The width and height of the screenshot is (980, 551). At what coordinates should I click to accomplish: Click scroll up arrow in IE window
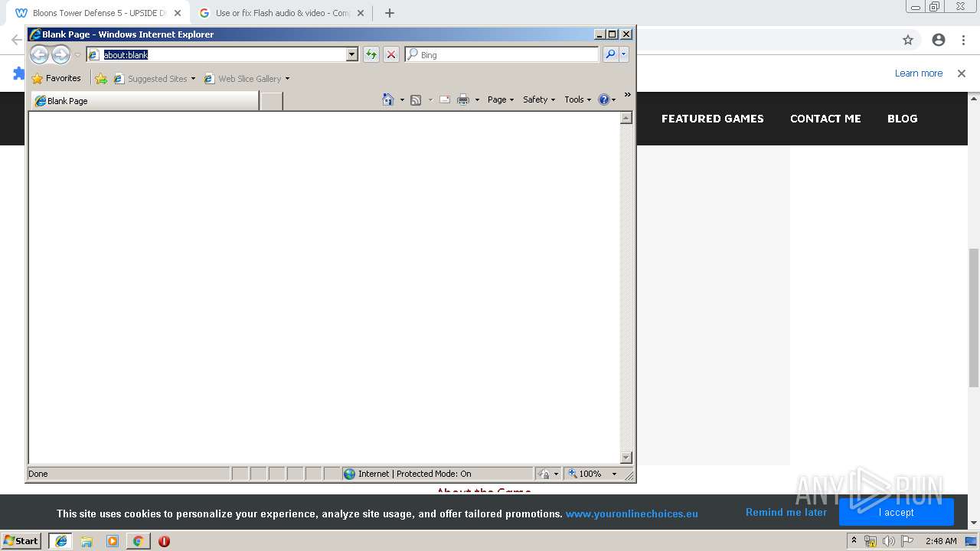[x=626, y=118]
